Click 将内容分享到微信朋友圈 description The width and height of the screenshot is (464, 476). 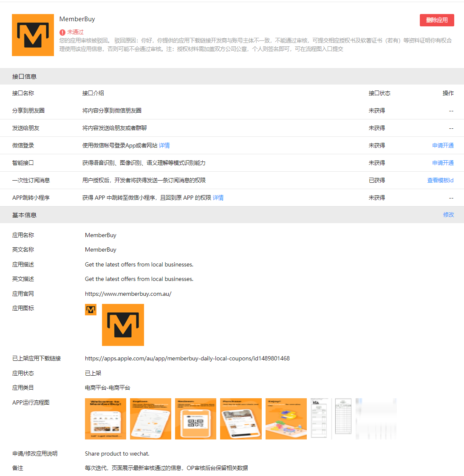tap(112, 110)
